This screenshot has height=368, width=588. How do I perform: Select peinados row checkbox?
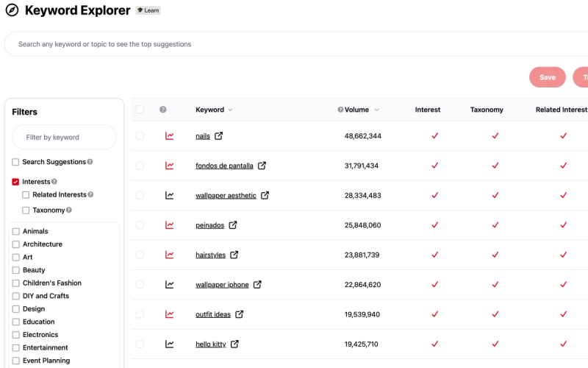pyautogui.click(x=140, y=225)
